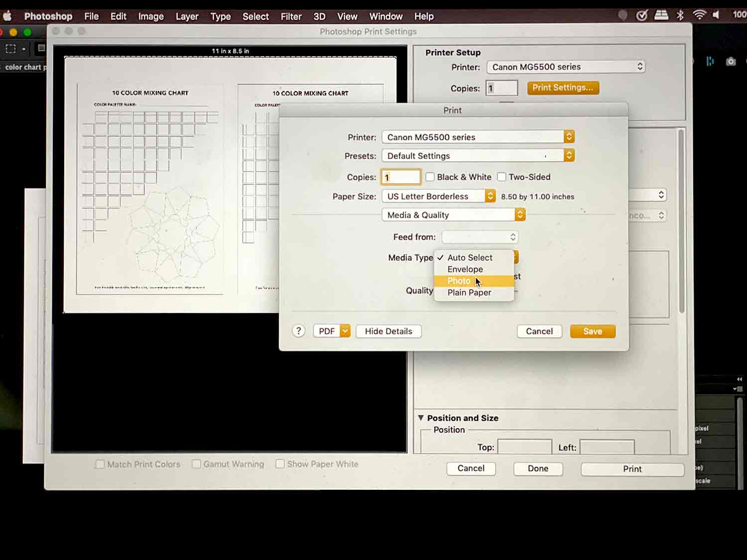
Task: Enable the Two-Sided checkbox
Action: (x=502, y=177)
